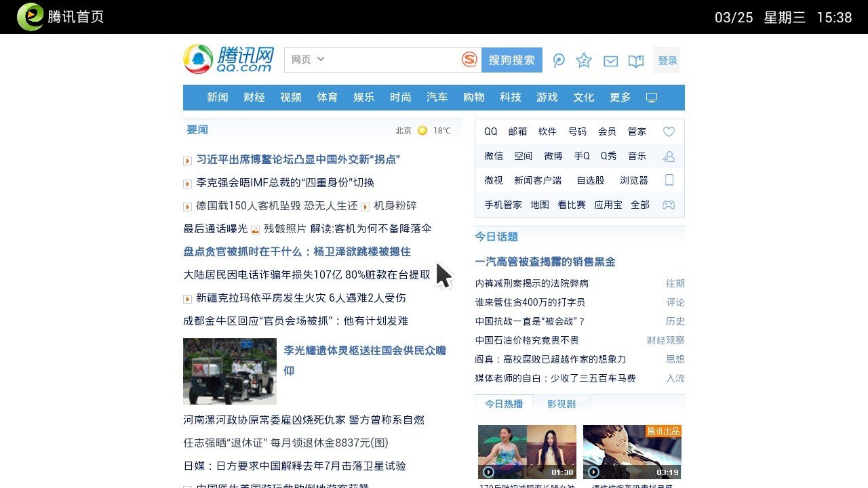The image size is (868, 488).
Task: Click the green browser logo in top bar
Action: [30, 17]
